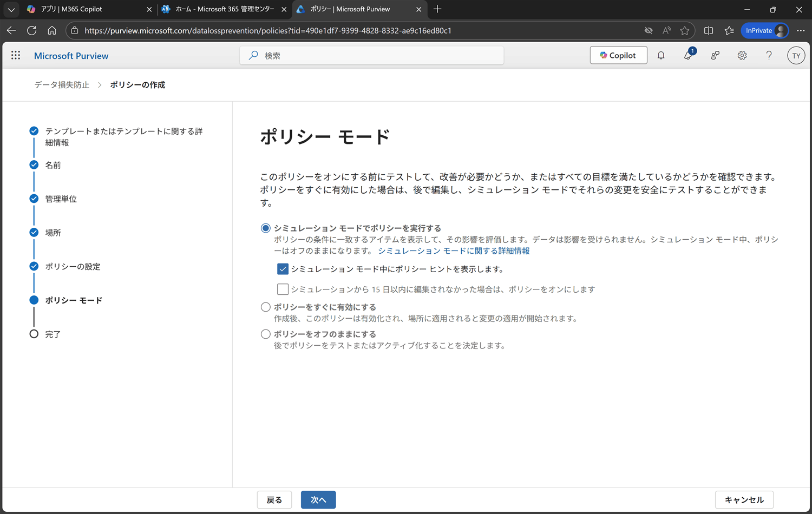The height and width of the screenshot is (514, 812).
Task: Click the 検索 search box
Action: click(372, 55)
